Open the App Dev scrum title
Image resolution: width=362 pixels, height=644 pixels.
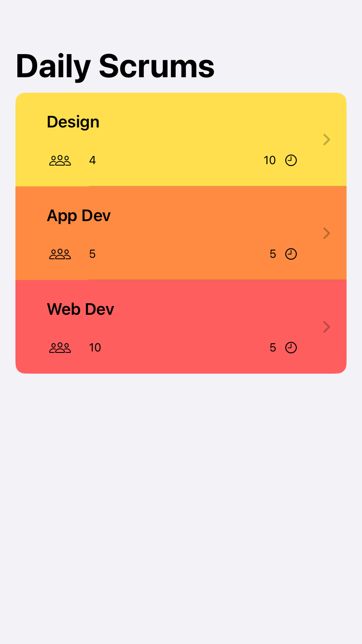[x=79, y=216]
